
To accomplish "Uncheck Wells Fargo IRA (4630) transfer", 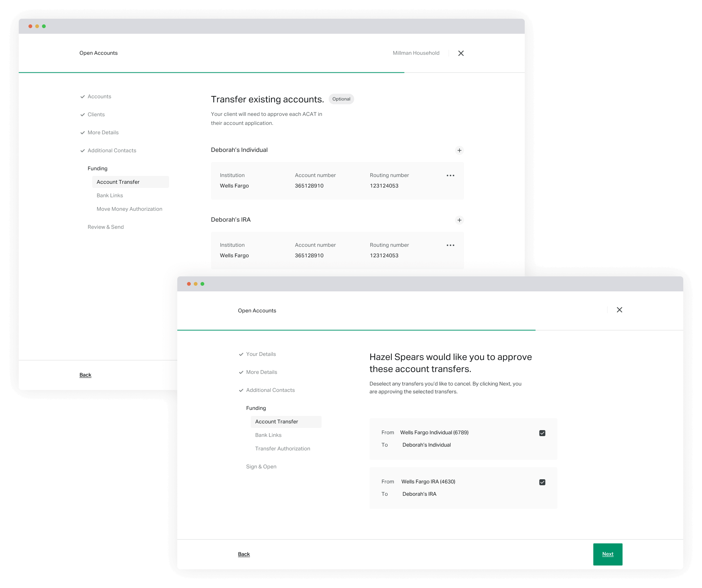I will coord(542,482).
